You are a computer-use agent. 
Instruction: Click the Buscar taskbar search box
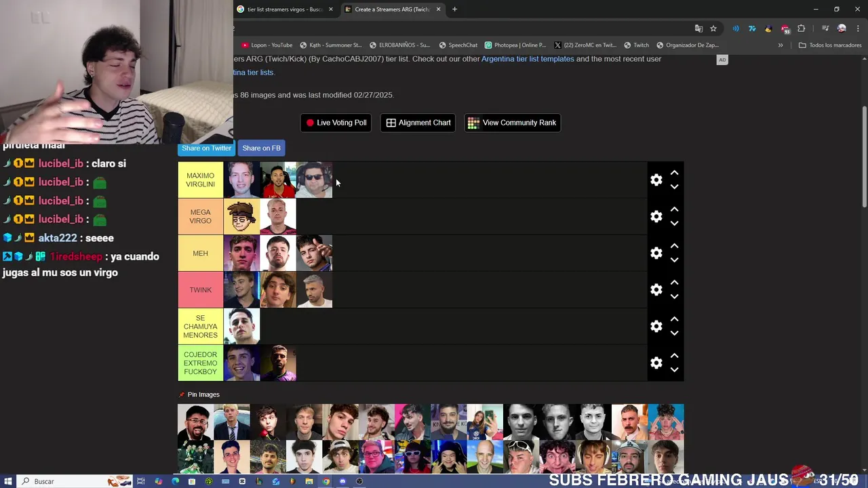[x=75, y=481]
